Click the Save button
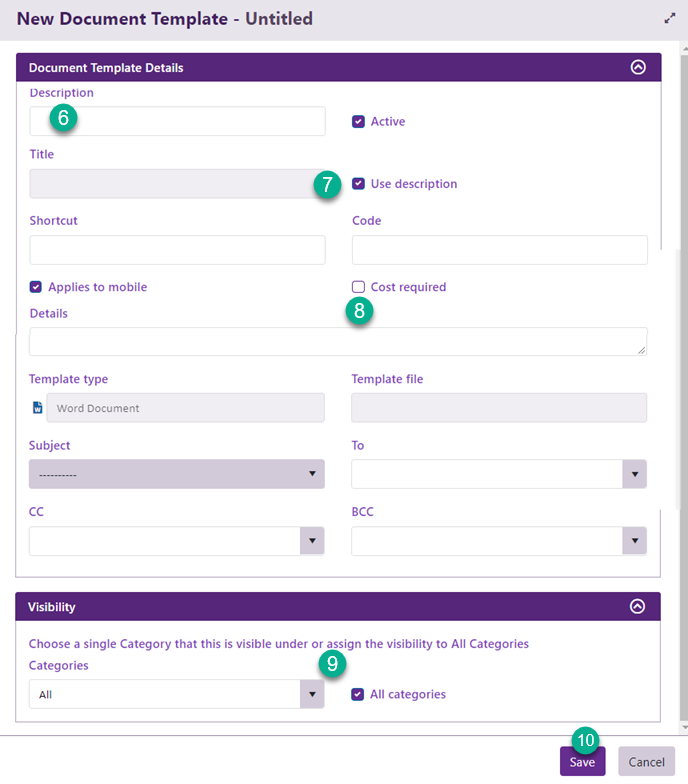The width and height of the screenshot is (688, 784). pos(582,762)
